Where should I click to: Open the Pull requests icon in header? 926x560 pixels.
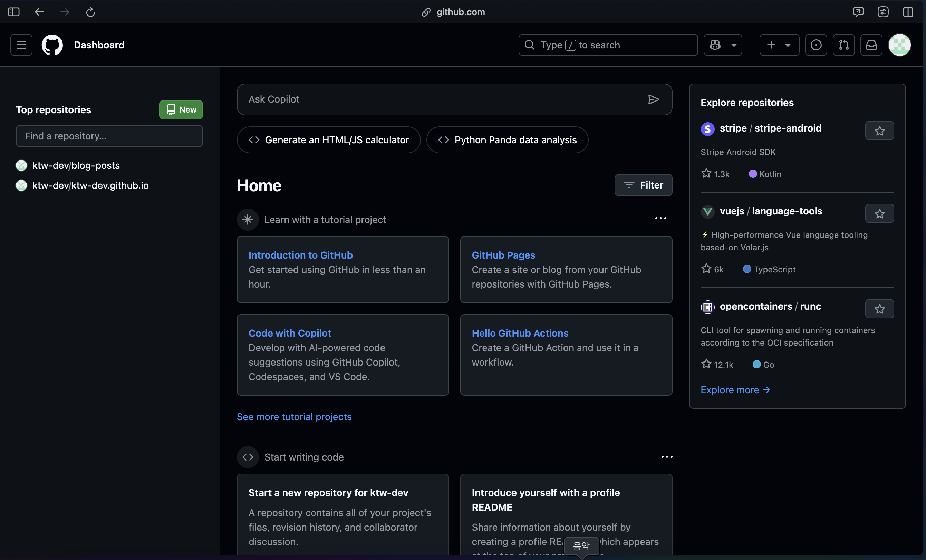click(844, 45)
